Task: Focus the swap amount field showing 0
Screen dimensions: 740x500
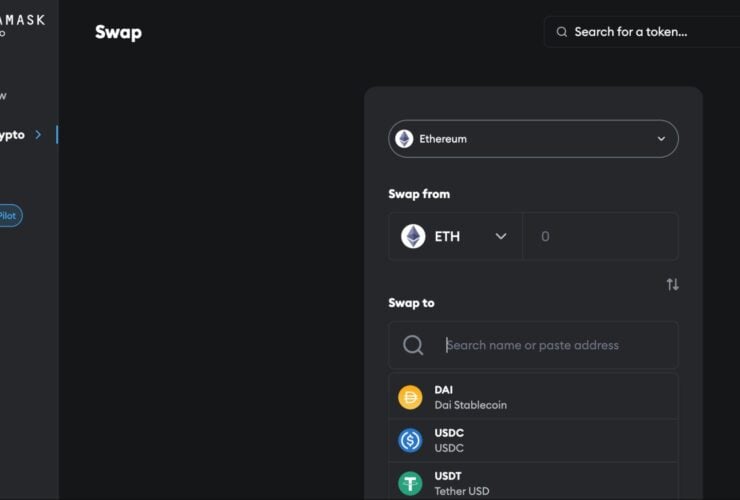Action: pos(600,236)
